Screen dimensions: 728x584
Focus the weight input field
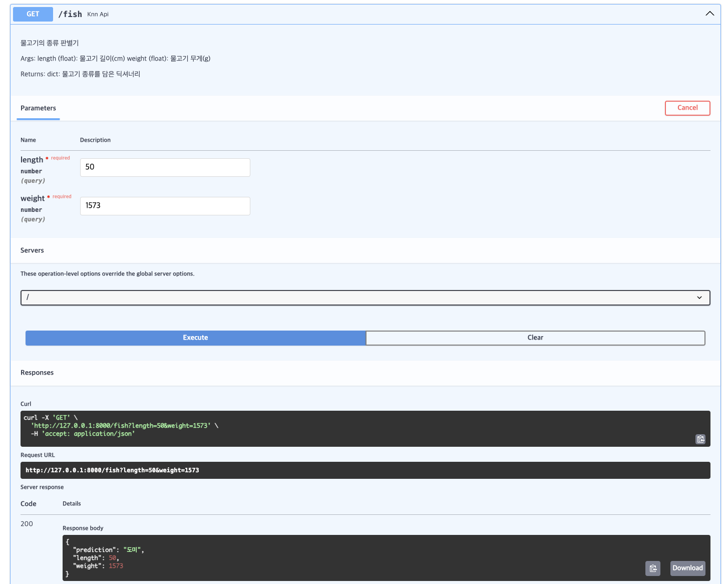tap(165, 206)
